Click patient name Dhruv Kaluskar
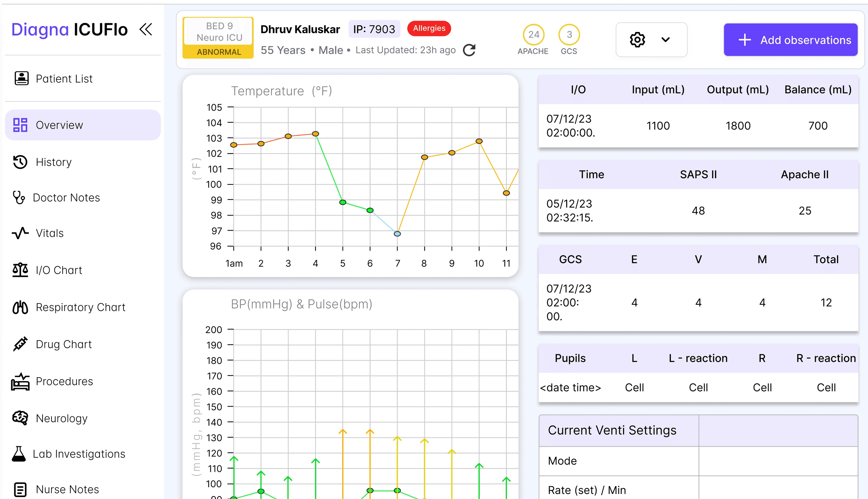Screen dimensions: 868x499 tap(300, 30)
